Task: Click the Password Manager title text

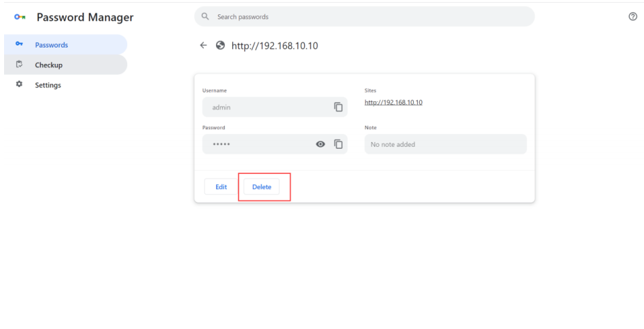Action: (85, 16)
